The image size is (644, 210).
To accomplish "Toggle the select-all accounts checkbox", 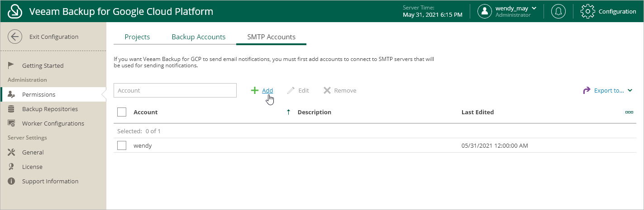I will point(122,112).
